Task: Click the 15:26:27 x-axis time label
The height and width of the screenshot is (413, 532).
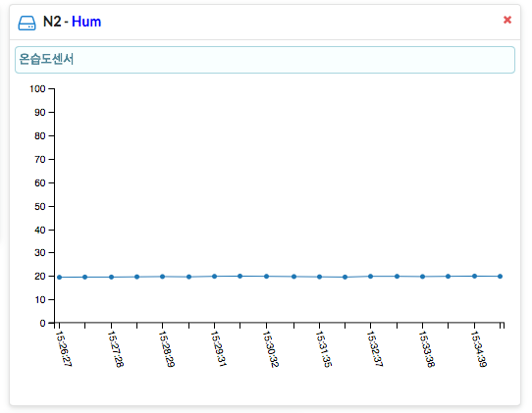Action: click(64, 349)
